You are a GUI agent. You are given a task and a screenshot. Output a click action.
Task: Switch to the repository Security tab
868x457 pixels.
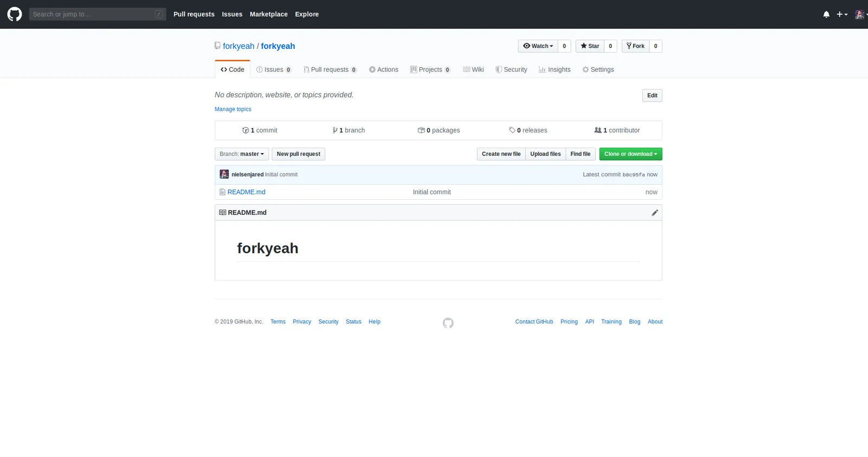[511, 69]
